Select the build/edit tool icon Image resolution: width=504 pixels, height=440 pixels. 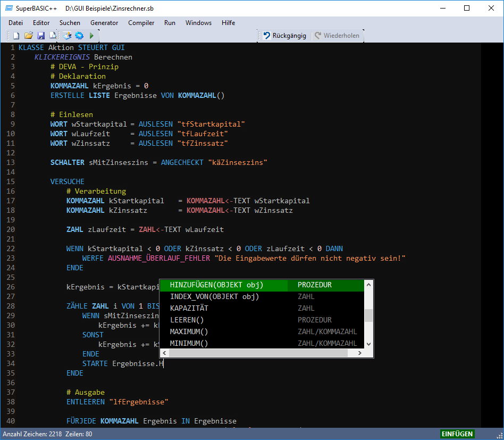[x=67, y=35]
